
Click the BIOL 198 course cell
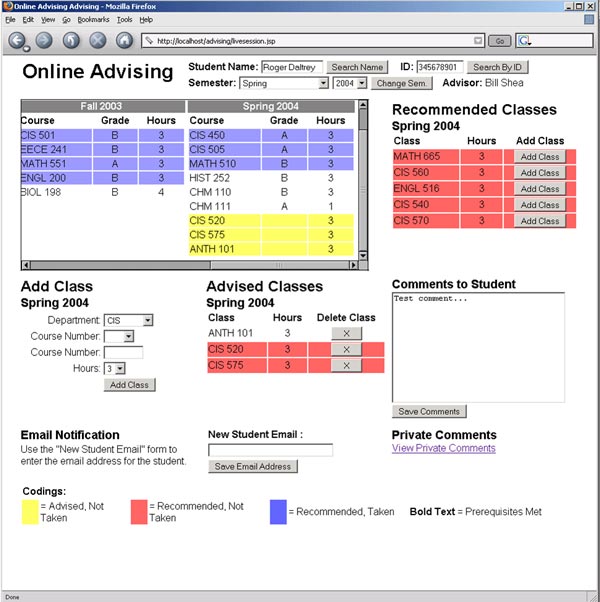click(x=56, y=192)
